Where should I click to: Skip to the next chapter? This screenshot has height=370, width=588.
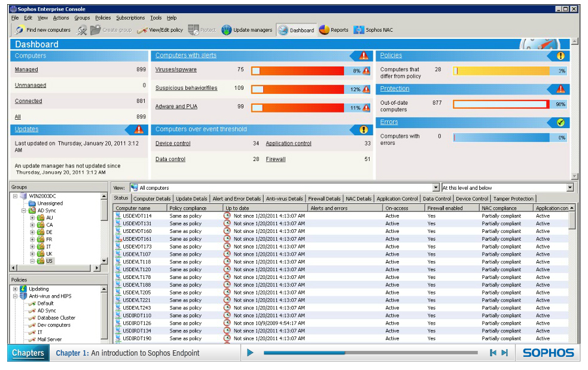click(x=505, y=353)
